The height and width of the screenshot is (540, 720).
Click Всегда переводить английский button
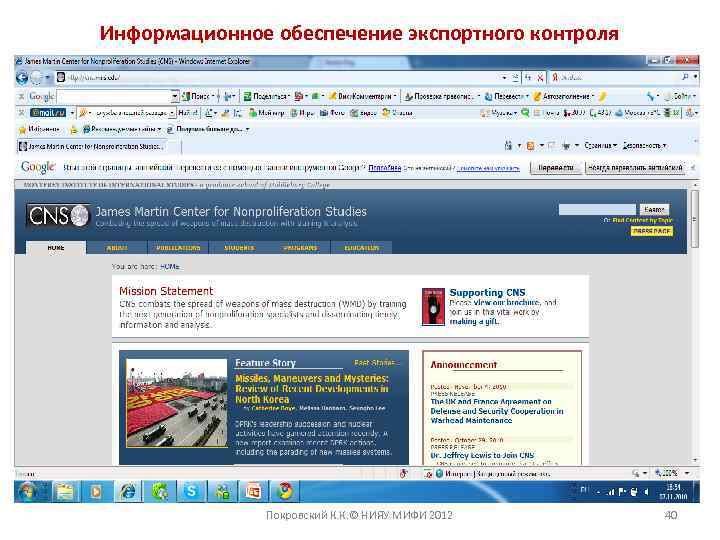pyautogui.click(x=636, y=168)
